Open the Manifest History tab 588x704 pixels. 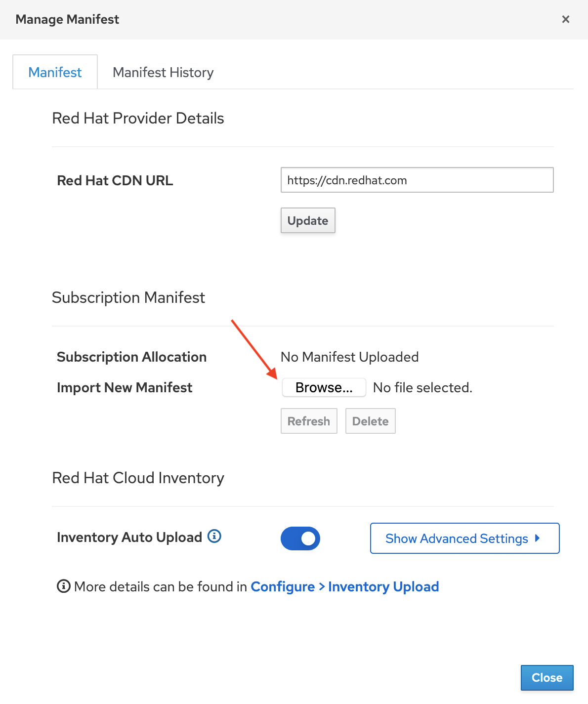tap(163, 72)
